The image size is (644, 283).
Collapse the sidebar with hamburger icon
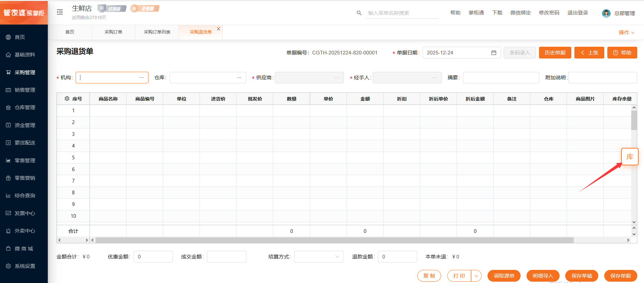[60, 12]
